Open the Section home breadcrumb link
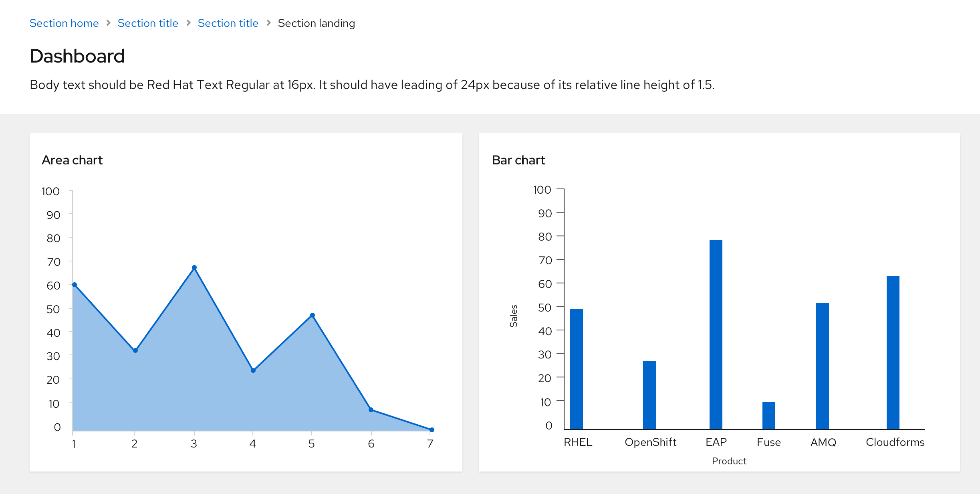Screen dimensions: 980x494 (64, 23)
